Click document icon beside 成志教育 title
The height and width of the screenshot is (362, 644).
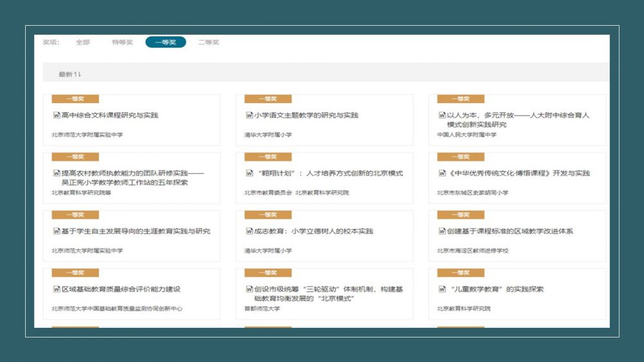[249, 231]
